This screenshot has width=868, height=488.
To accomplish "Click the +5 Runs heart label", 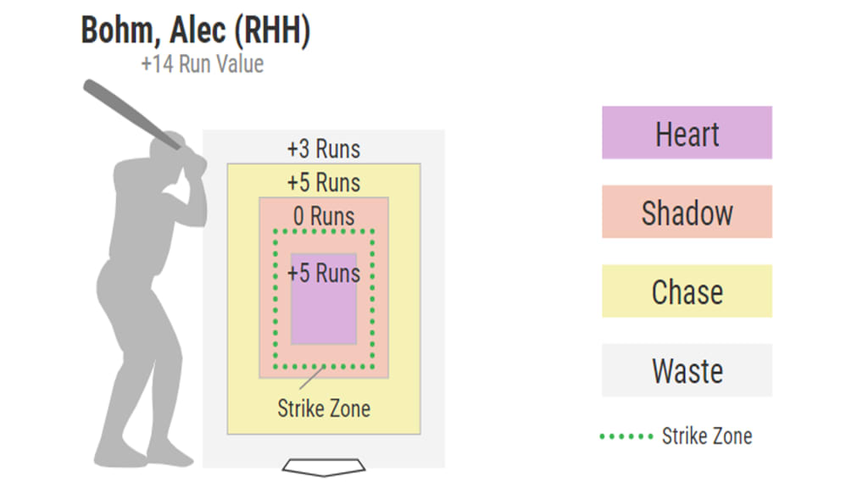I will pos(324,273).
